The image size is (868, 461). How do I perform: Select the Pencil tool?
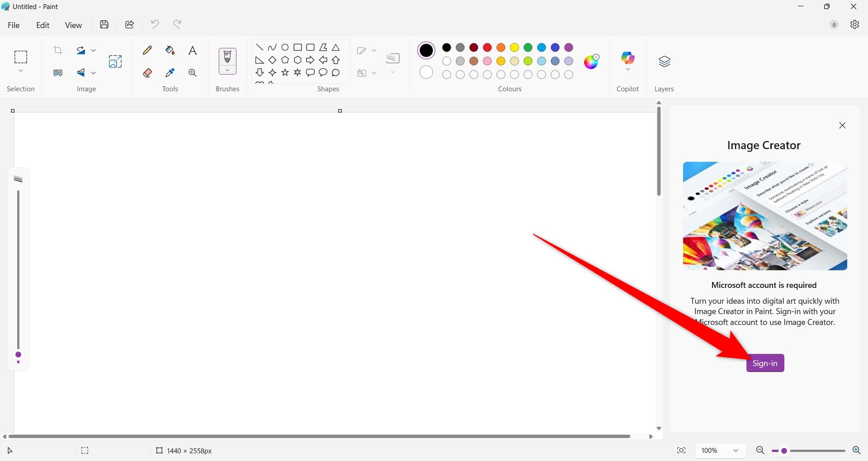point(147,50)
